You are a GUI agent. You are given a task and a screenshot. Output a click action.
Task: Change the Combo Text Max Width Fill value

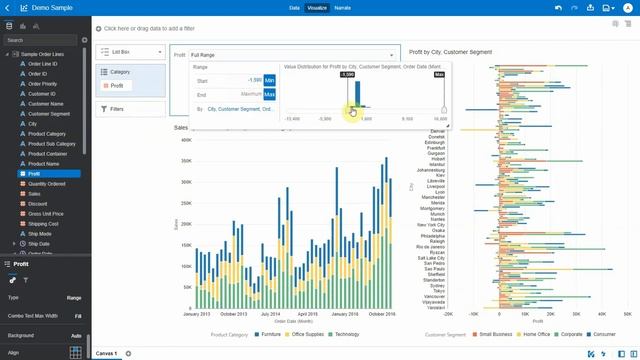coord(78,316)
